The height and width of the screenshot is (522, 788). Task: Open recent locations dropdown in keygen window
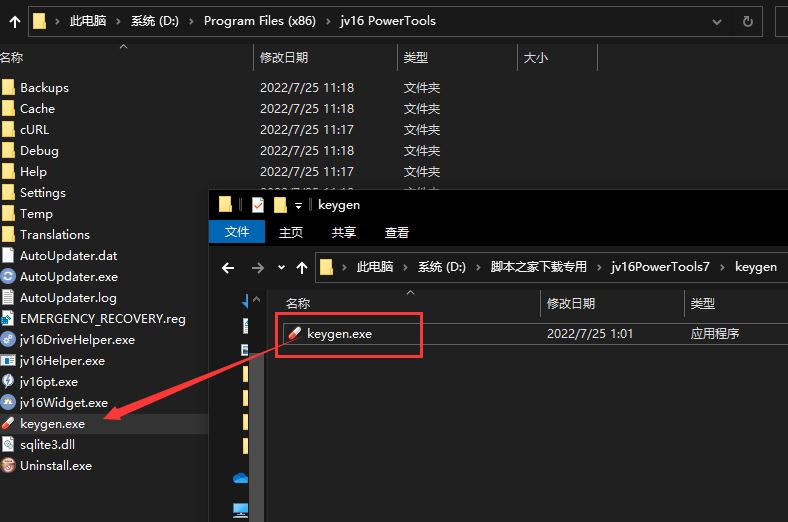pos(281,268)
